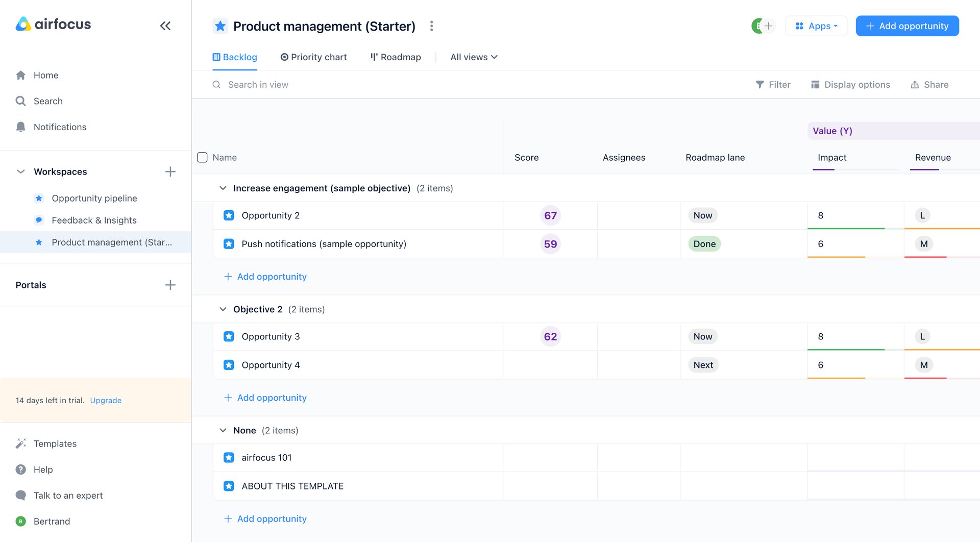Click the Add opportunity button
980x542 pixels.
tap(907, 26)
